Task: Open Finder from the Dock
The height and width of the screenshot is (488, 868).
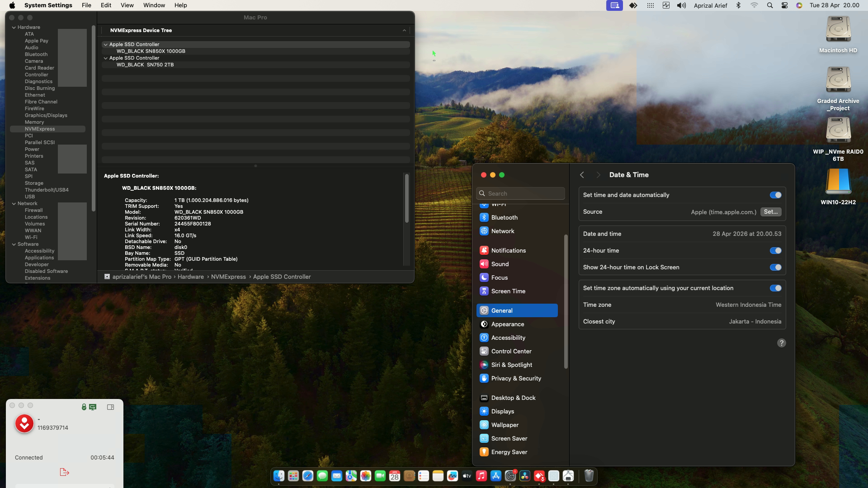Action: point(279,476)
